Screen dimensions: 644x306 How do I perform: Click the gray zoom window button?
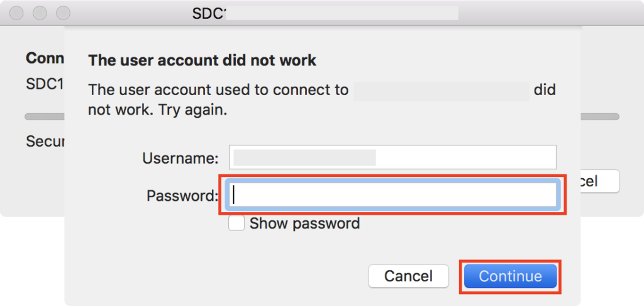click(x=63, y=13)
